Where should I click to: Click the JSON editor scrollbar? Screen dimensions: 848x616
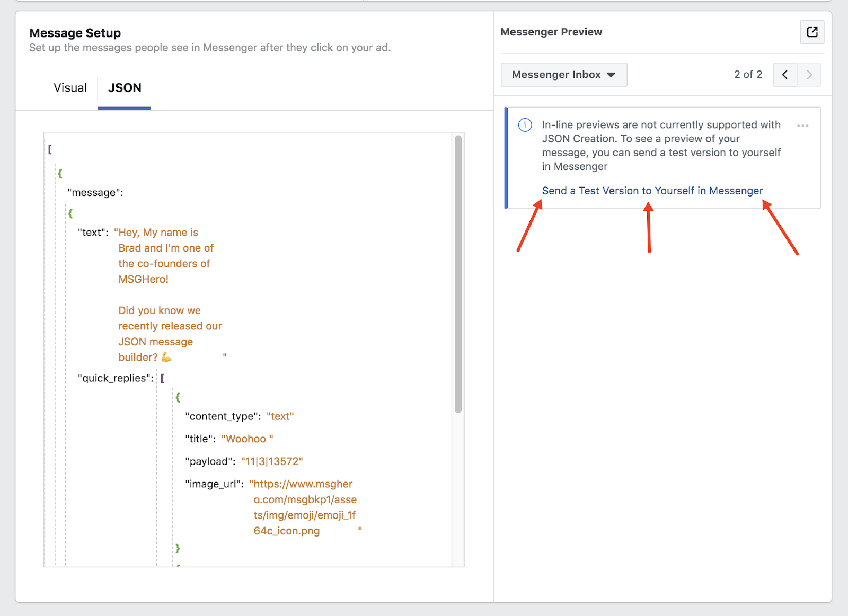(458, 274)
